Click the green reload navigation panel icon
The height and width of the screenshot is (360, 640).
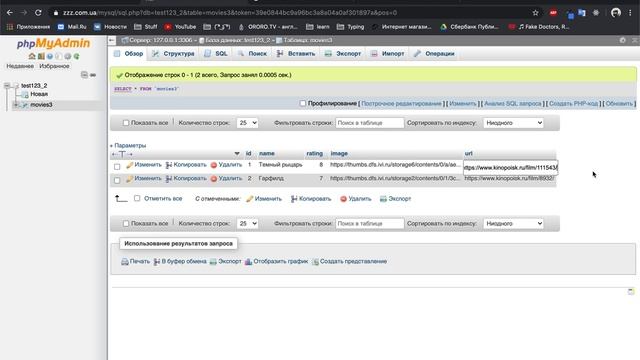point(76,56)
